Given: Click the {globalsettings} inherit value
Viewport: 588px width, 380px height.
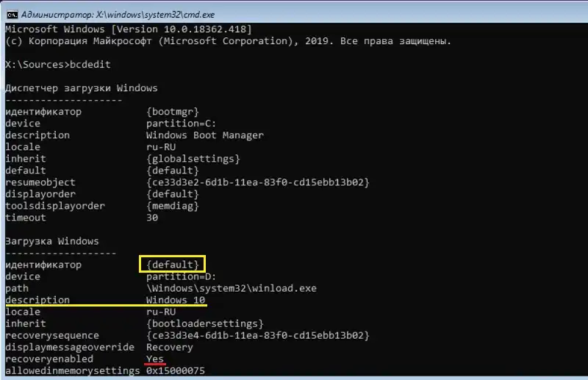Looking at the screenshot, I should [193, 159].
